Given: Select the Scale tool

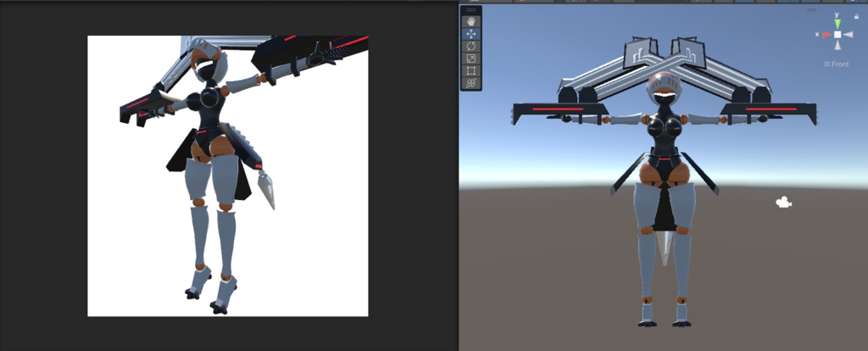Looking at the screenshot, I should pos(471,58).
